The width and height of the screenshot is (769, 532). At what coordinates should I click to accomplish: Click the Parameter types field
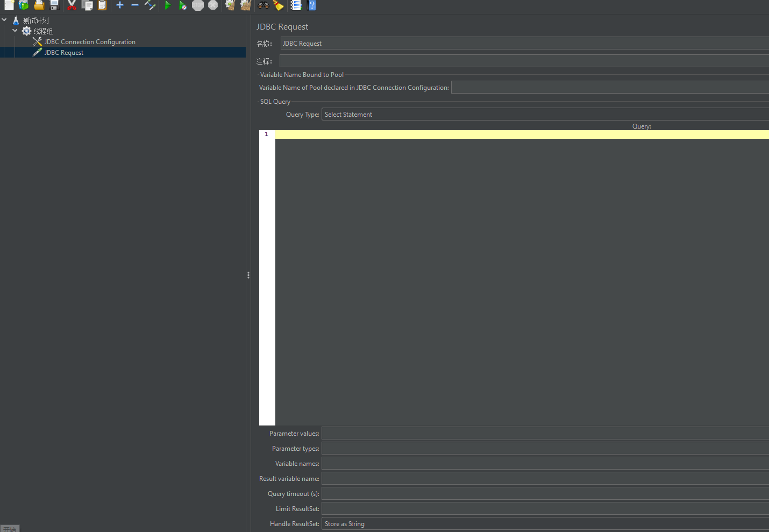pyautogui.click(x=545, y=448)
